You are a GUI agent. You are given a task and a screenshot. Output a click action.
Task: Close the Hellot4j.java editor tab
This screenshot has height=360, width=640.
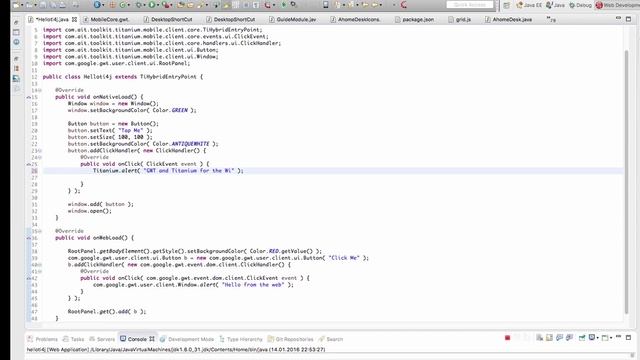tap(74, 19)
